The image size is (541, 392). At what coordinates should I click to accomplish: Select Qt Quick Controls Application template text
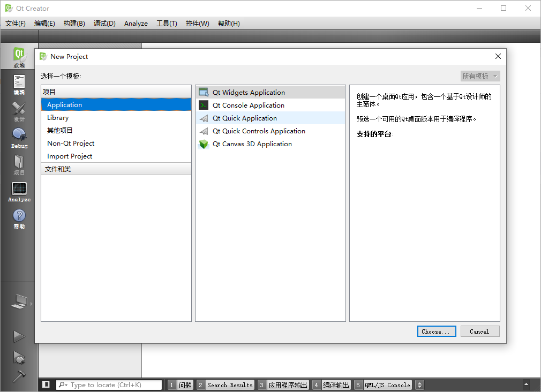pos(259,131)
